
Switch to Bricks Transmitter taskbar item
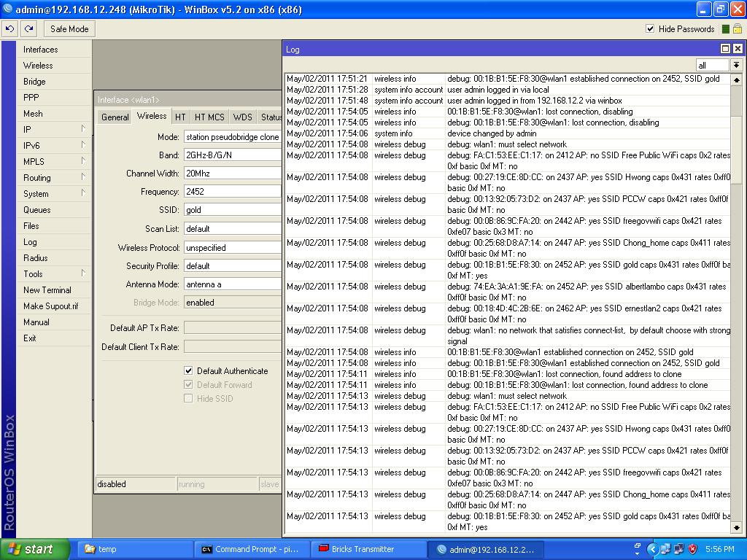point(368,550)
